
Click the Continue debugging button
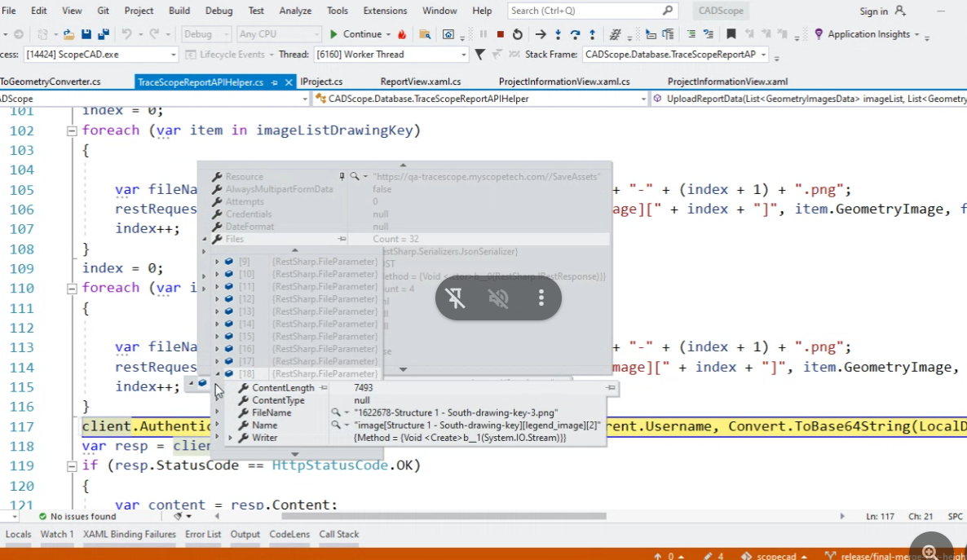(355, 34)
